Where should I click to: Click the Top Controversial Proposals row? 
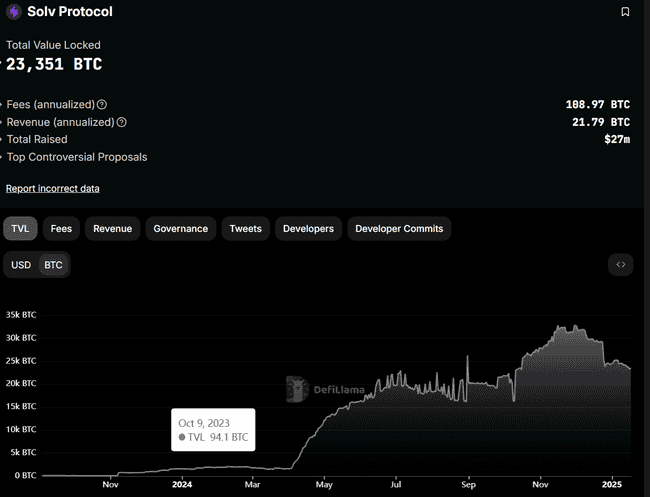coord(77,157)
